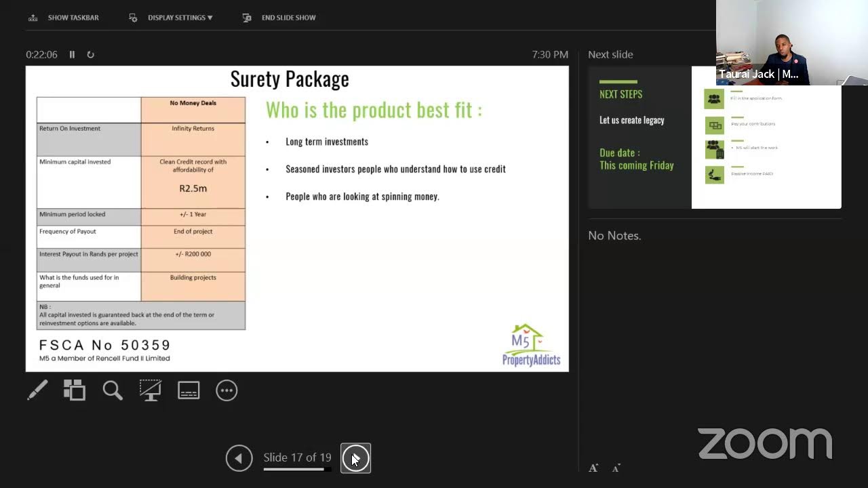This screenshot has width=868, height=488.
Task: Select the pen and laser pointer tool
Action: pyautogui.click(x=37, y=390)
